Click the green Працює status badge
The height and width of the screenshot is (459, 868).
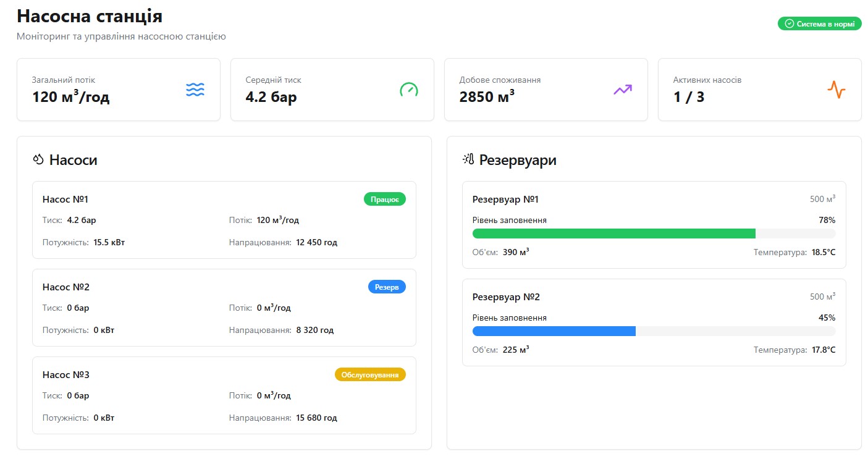[x=384, y=199]
